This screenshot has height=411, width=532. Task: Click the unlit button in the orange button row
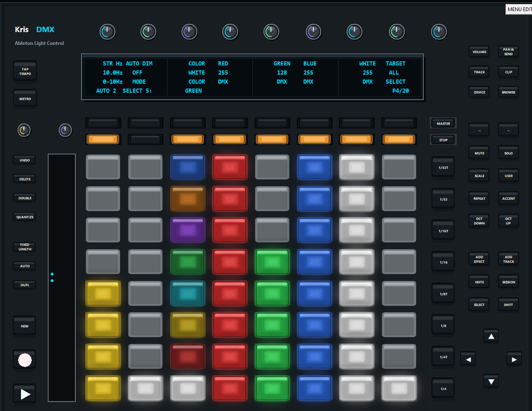[145, 140]
